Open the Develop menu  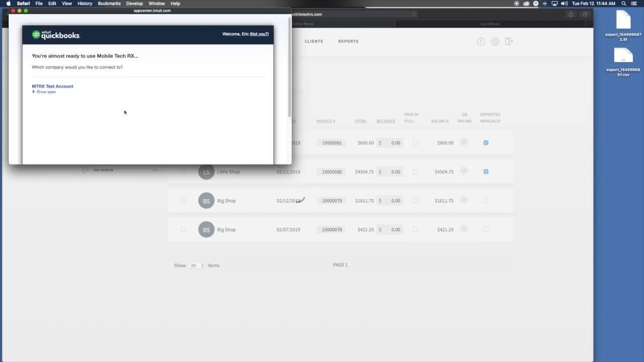coord(134,4)
